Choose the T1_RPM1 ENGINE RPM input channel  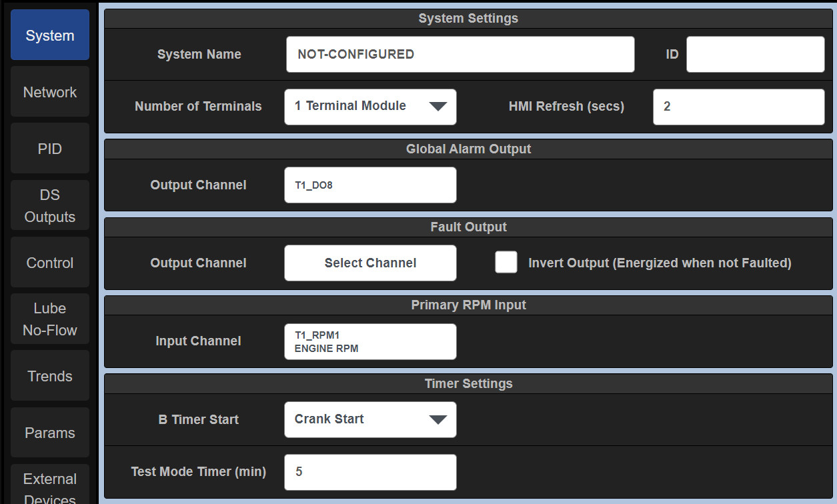[x=370, y=341]
